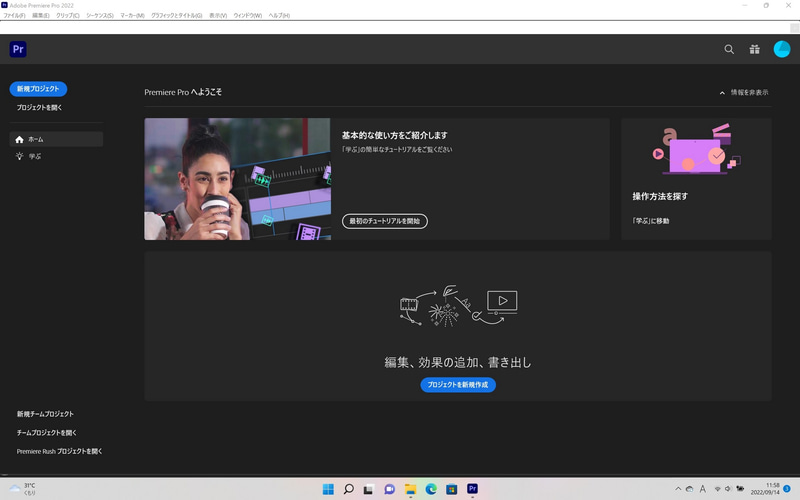Open the 編集(E) menu

[41, 15]
